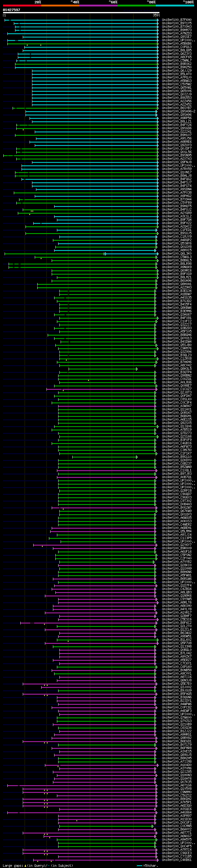Open entry UniRef100_Q5E7E0
Viewport: 197px width, 868px height.
(x=177, y=684)
